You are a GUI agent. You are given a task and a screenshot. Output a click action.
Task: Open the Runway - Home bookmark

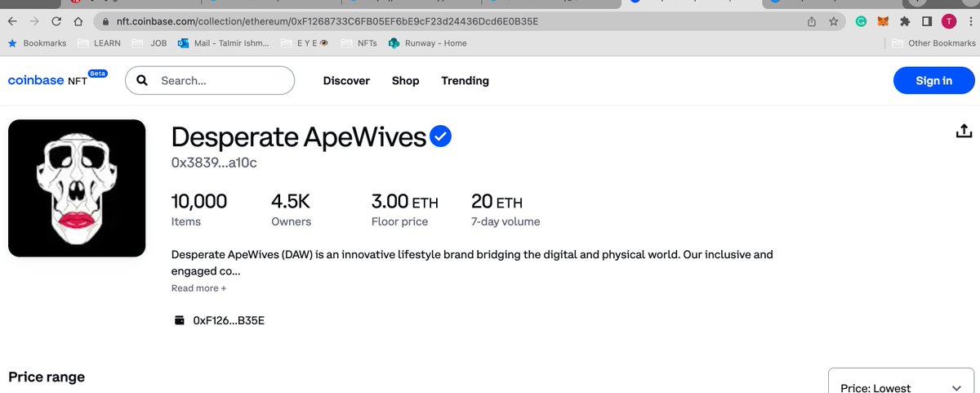tap(428, 42)
